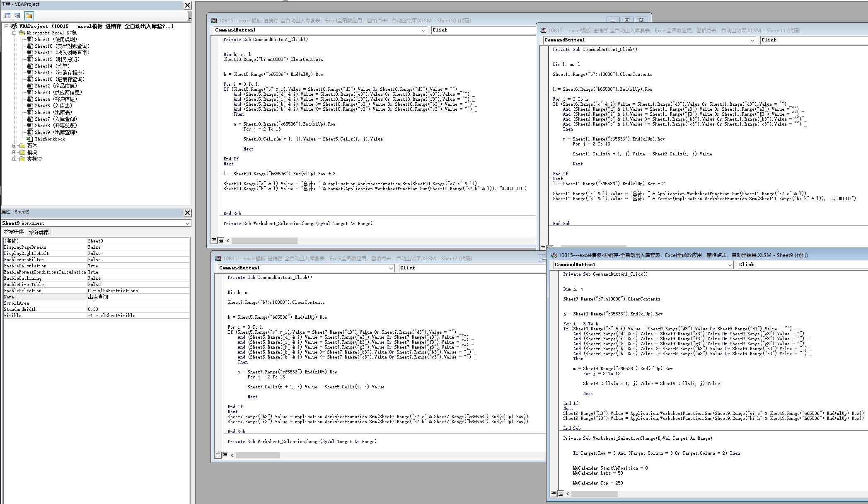
Task: Open object dropdown in Sheet10 code window
Action: [x=423, y=30]
